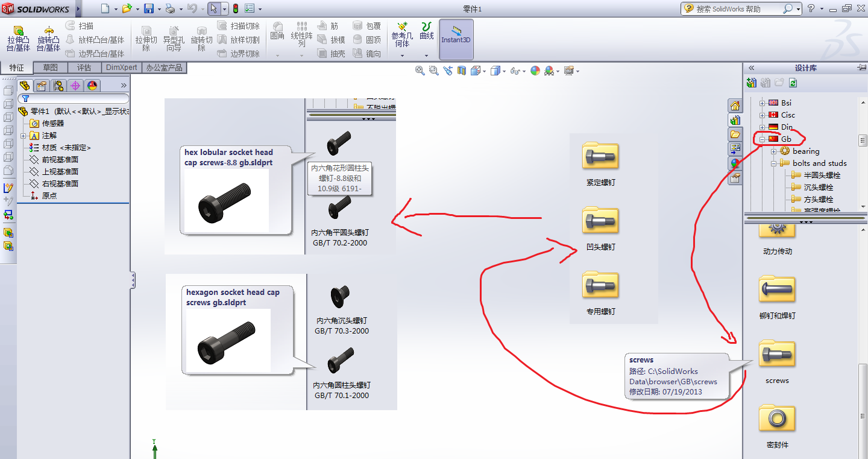This screenshot has width=868, height=459.
Task: Pin the 设计库 task pane
Action: point(861,68)
